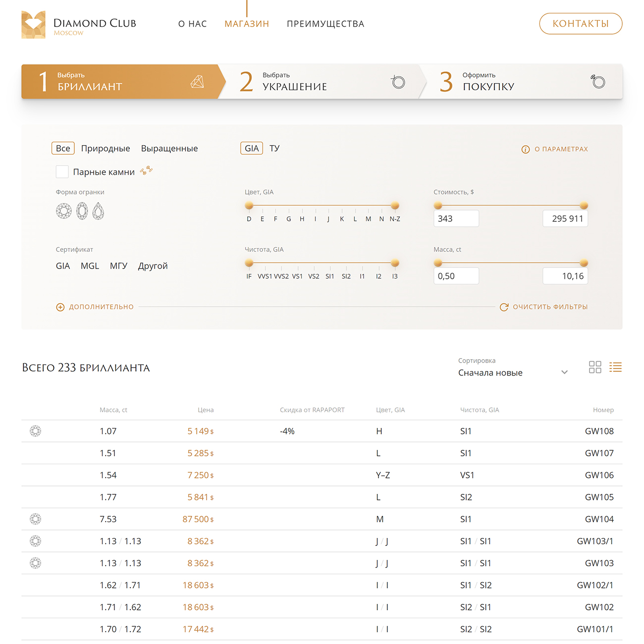
Task: Click the left price slider handle
Action: 438,206
